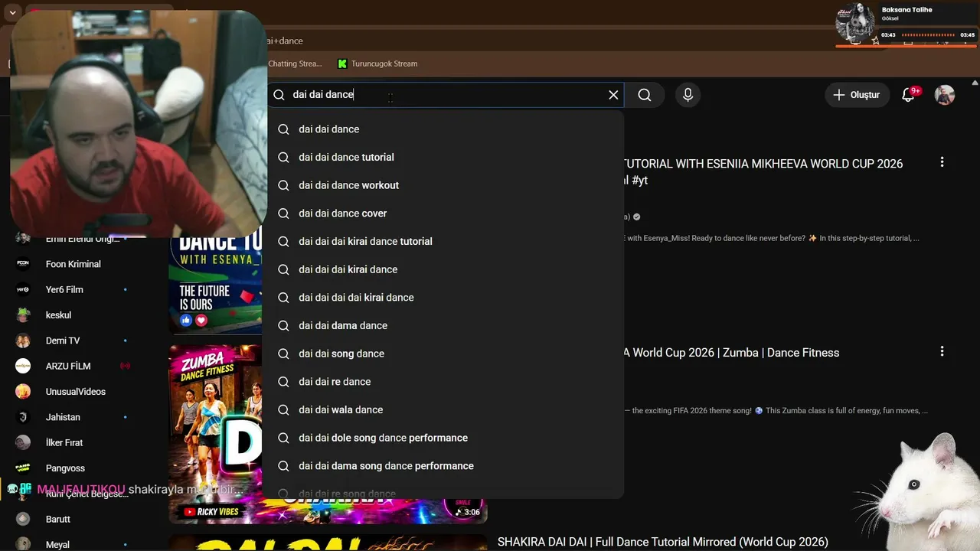Choose suggestion "dai dai dai kirai dance tutorial"
Viewport: 980px width, 551px height.
443,241
